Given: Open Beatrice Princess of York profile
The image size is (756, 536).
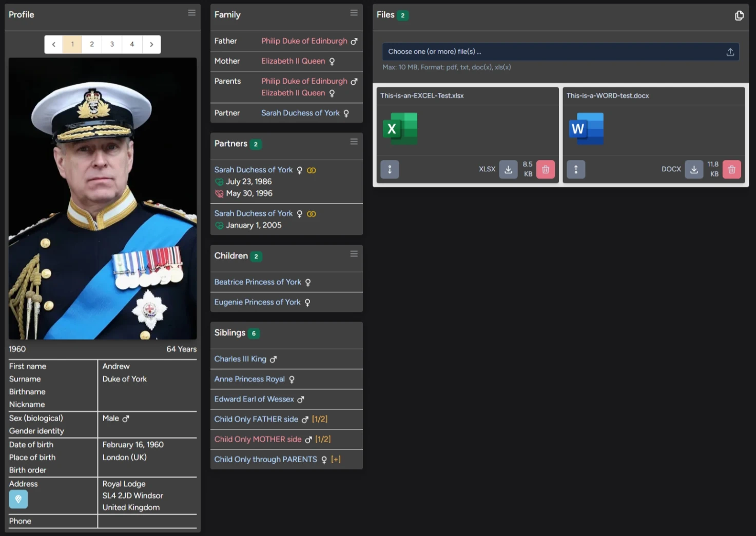Looking at the screenshot, I should click(258, 282).
